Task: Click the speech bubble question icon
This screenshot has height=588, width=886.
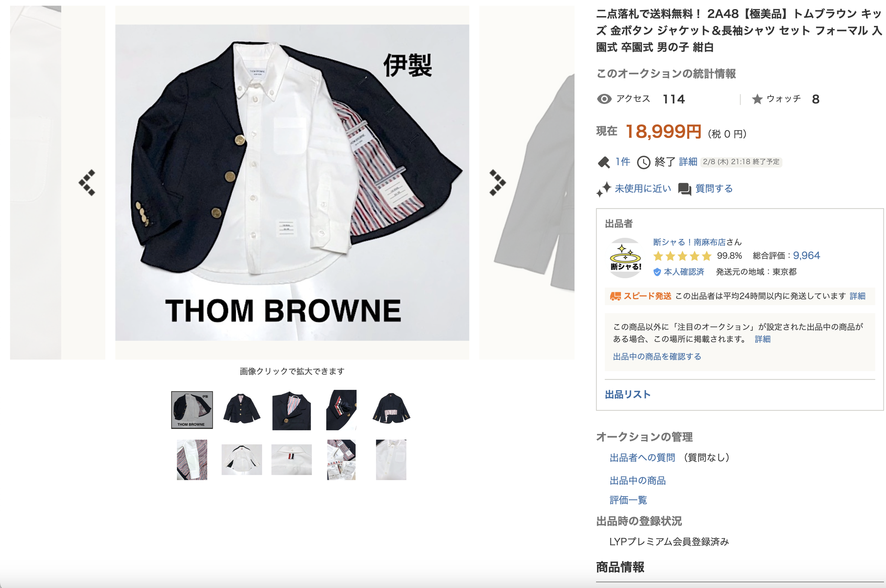Action: pos(684,189)
